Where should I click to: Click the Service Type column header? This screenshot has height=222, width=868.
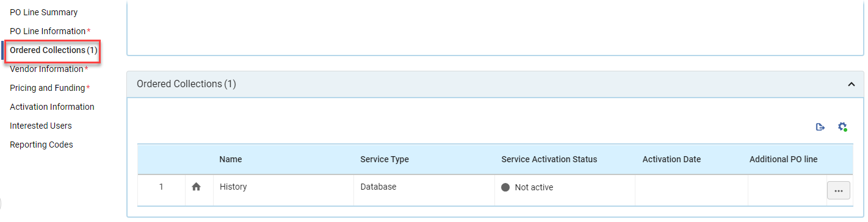(x=385, y=159)
